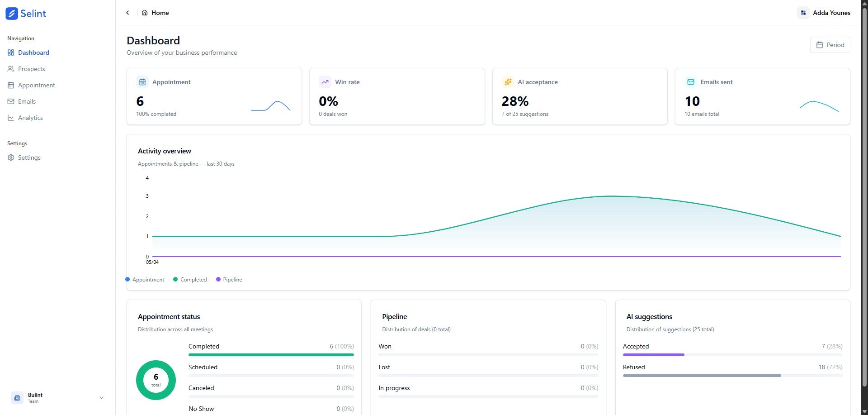The height and width of the screenshot is (415, 868).
Task: Click the No Show row label
Action: 201,409
